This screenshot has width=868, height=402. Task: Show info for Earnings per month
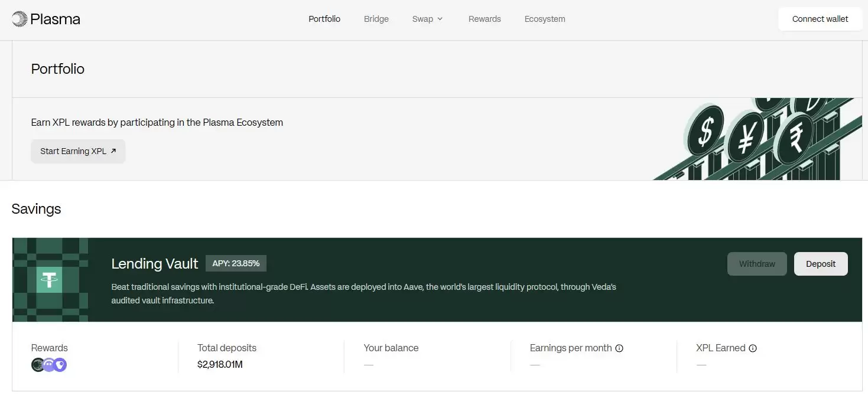[x=619, y=348]
